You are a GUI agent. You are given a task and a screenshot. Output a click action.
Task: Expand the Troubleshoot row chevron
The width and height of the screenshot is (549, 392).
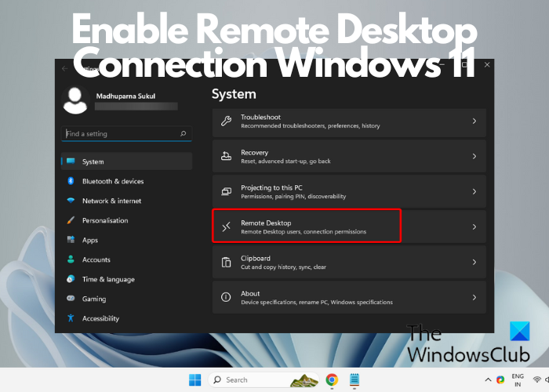tap(474, 121)
